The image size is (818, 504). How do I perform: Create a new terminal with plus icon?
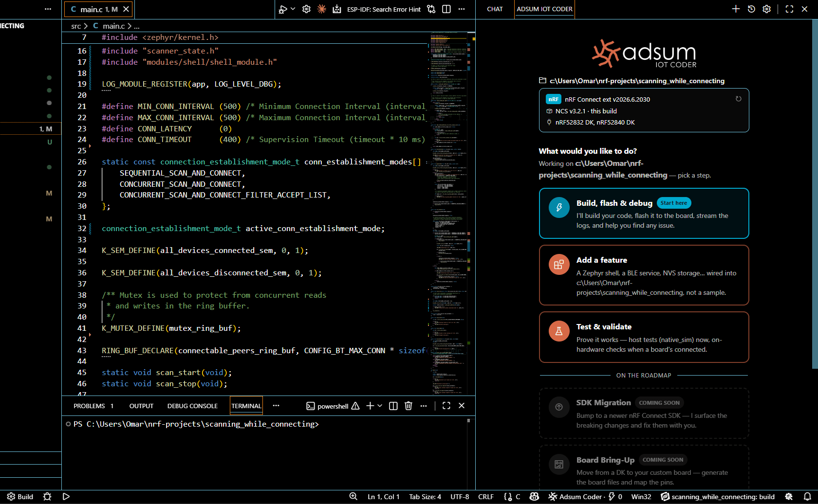(370, 406)
